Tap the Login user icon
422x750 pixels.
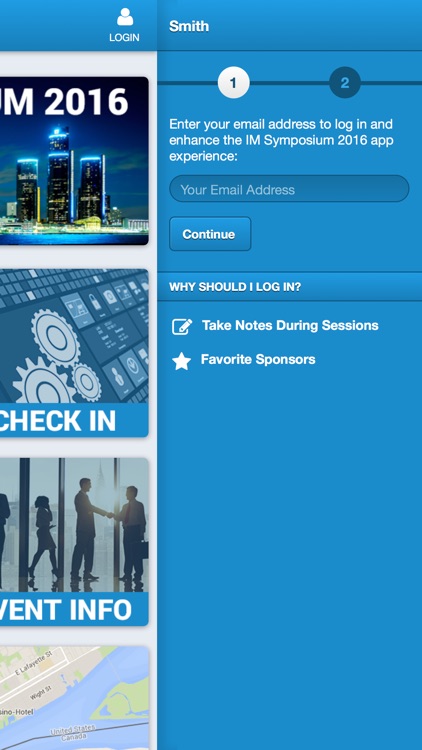click(125, 17)
